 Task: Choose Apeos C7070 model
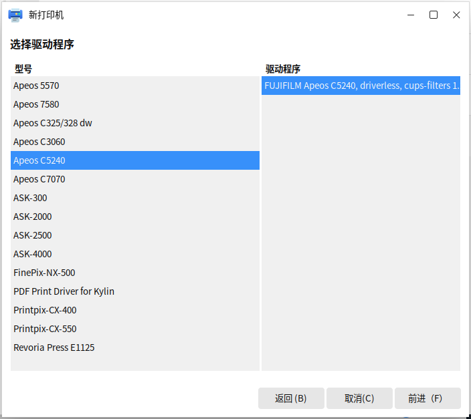(135, 179)
